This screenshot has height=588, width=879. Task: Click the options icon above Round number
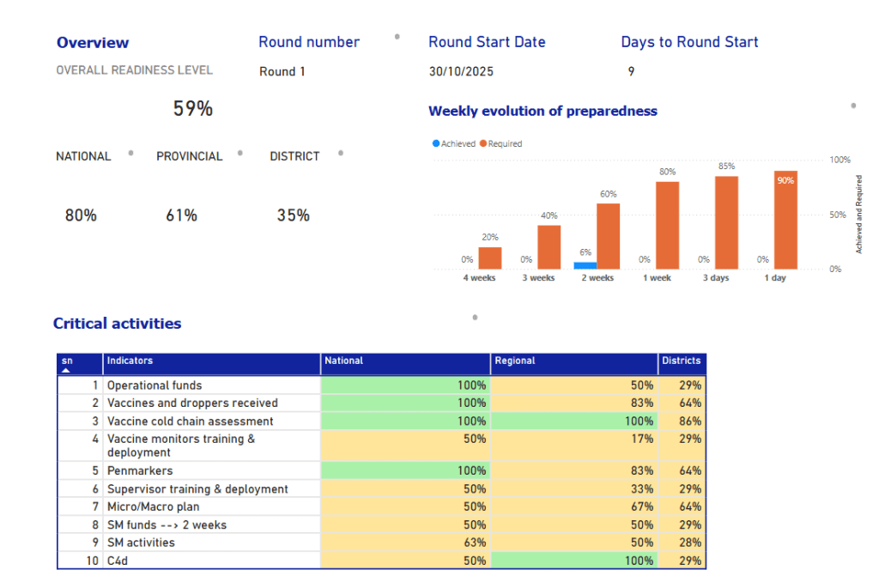397,38
